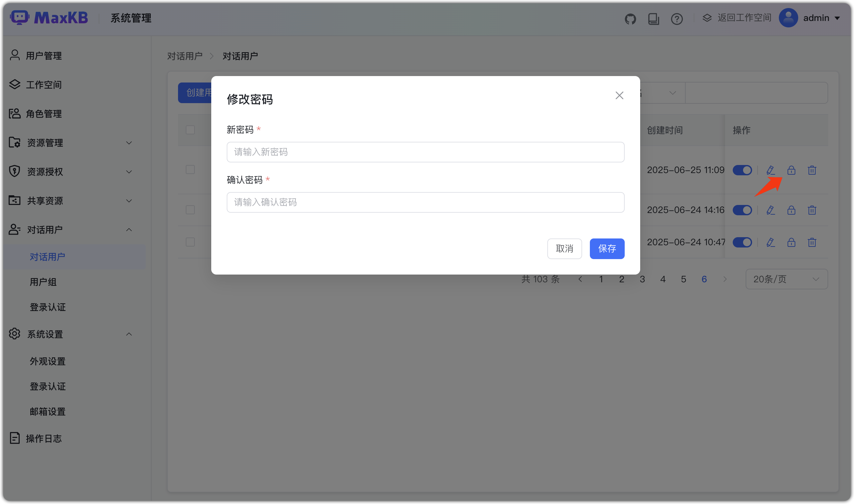The image size is (854, 504).
Task: Click the delete trash icon in last row
Action: tap(812, 242)
